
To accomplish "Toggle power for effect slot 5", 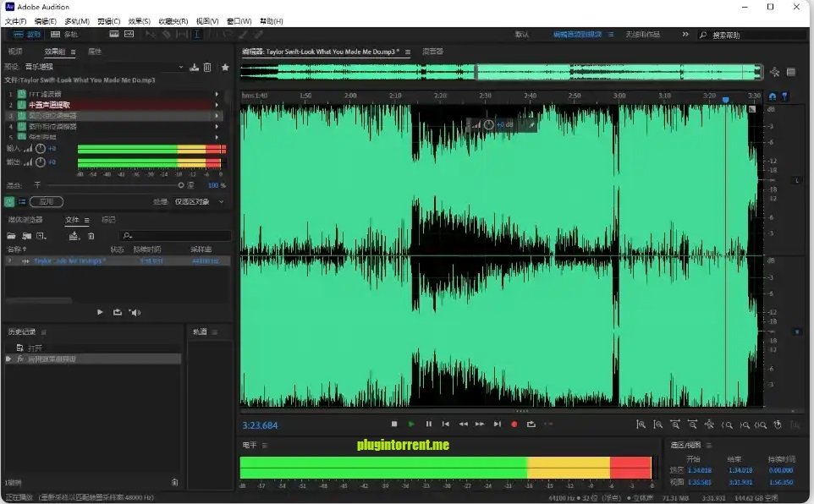I will pyautogui.click(x=22, y=136).
